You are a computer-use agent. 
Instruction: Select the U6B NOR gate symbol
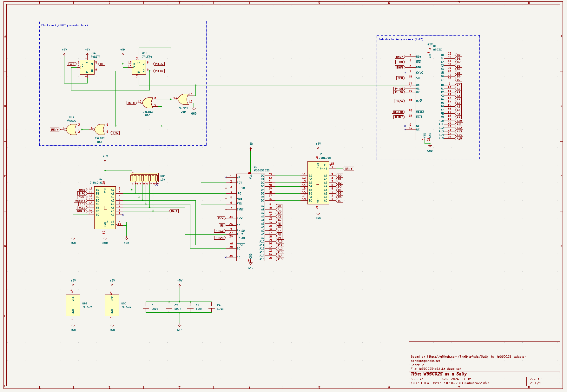[100, 130]
